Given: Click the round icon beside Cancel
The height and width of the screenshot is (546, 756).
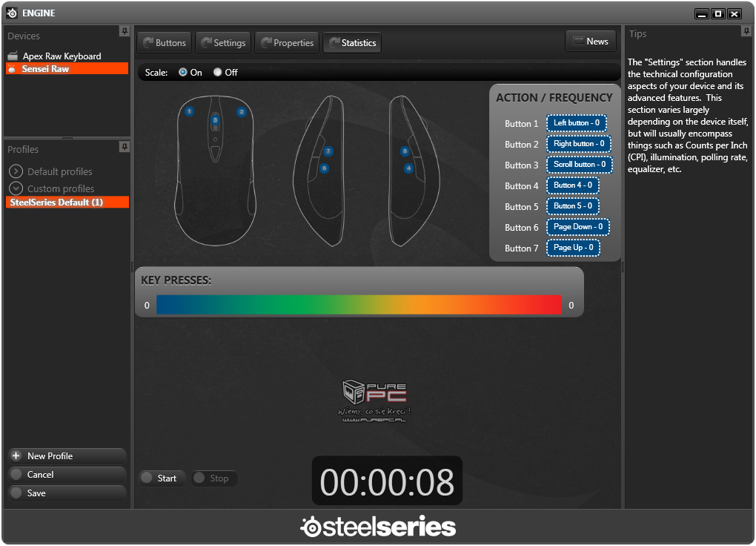Looking at the screenshot, I should 16,474.
